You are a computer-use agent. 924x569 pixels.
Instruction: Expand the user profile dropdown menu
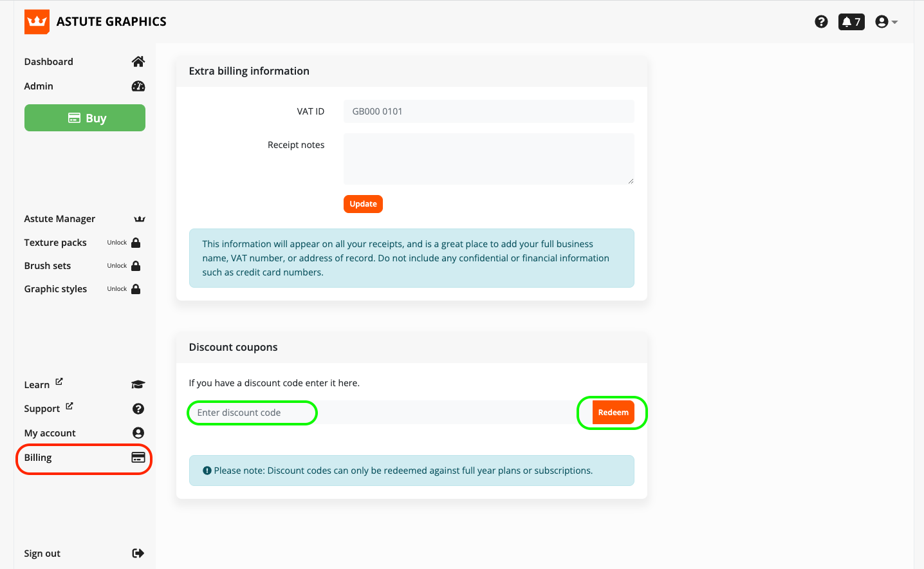click(886, 22)
